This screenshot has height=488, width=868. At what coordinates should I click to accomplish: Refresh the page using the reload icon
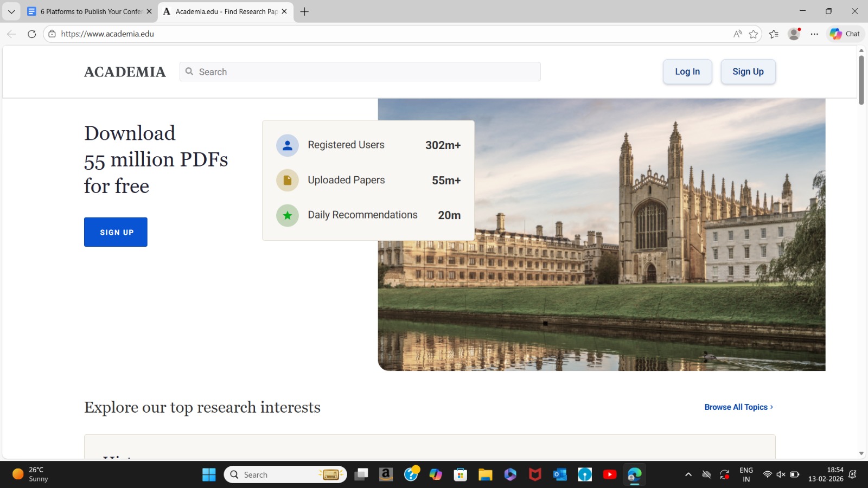click(x=31, y=34)
